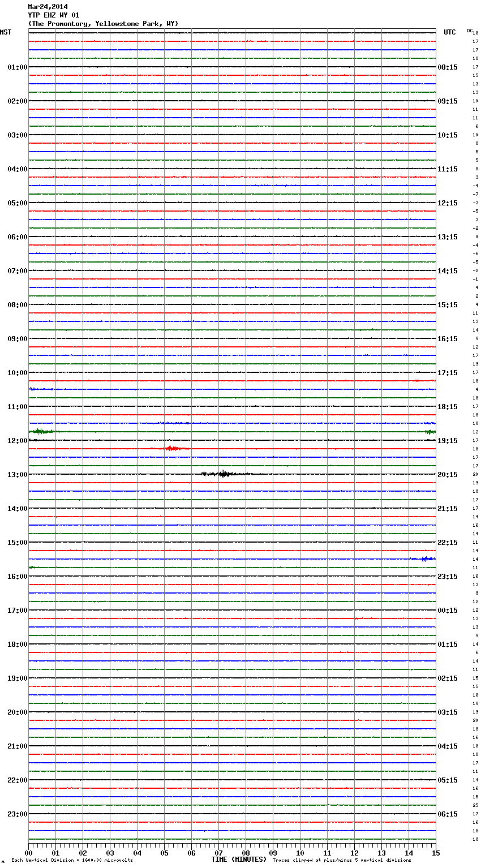Click the 23:15 UTC time label
Image resolution: width=481 pixels, height=868 pixels.
coord(448,577)
